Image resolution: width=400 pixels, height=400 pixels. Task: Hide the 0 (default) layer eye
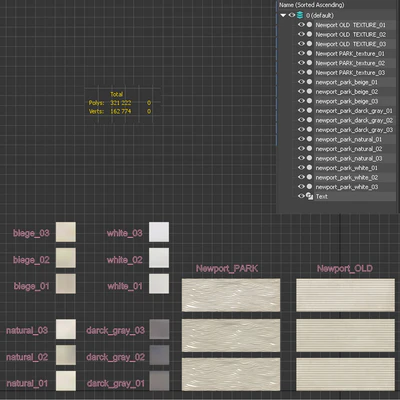pos(292,15)
